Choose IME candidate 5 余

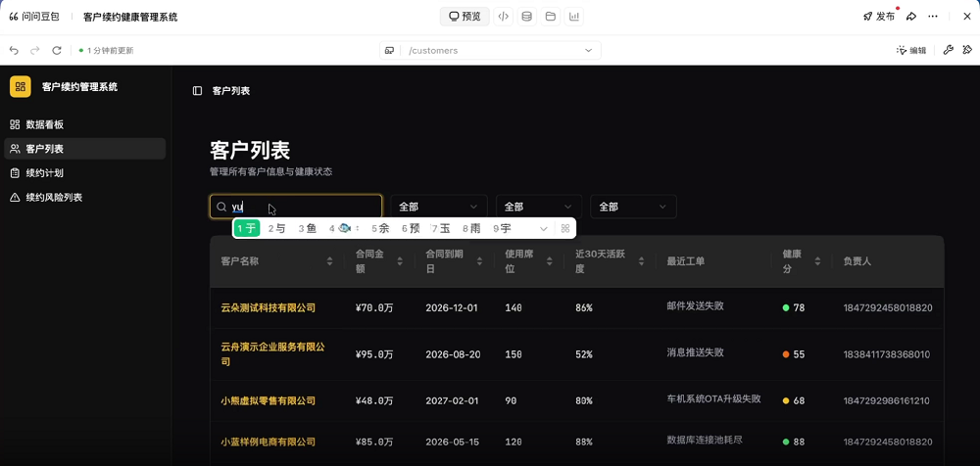[x=380, y=229]
